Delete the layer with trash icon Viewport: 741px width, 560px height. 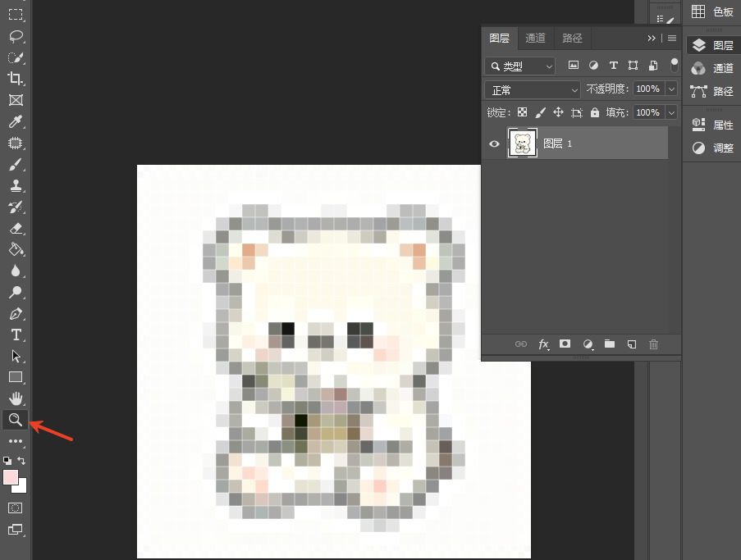tap(653, 344)
